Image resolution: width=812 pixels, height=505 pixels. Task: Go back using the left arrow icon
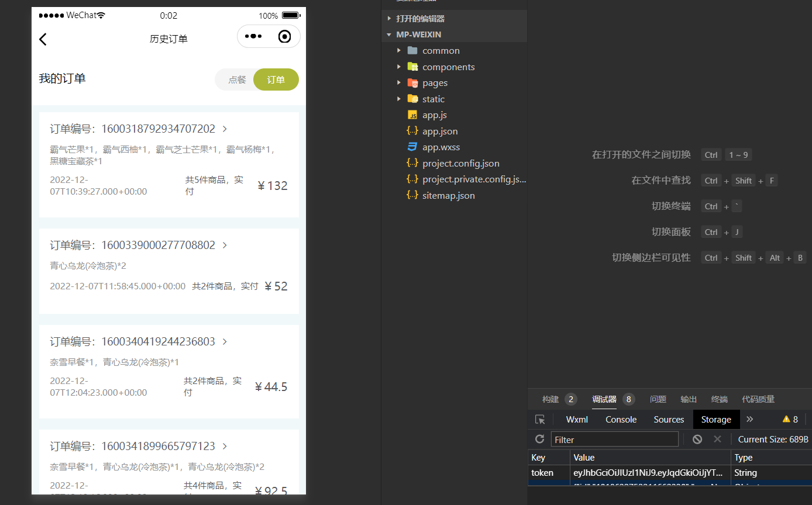[43, 39]
